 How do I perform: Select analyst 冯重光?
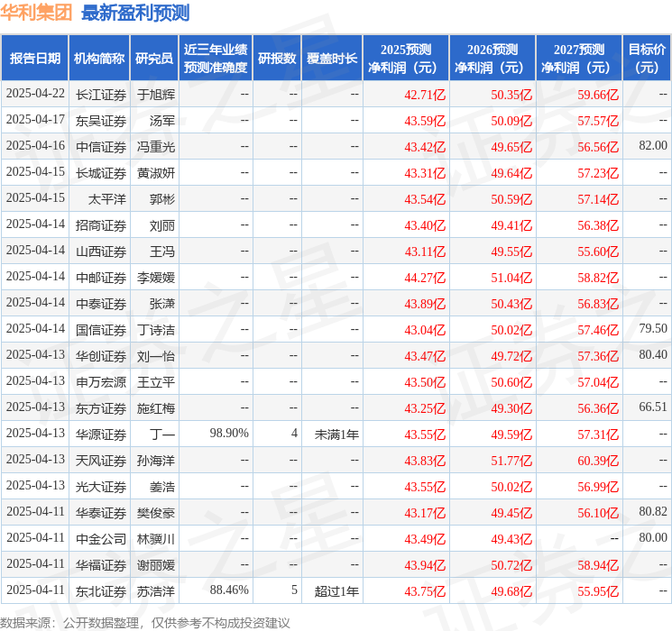[x=156, y=147]
